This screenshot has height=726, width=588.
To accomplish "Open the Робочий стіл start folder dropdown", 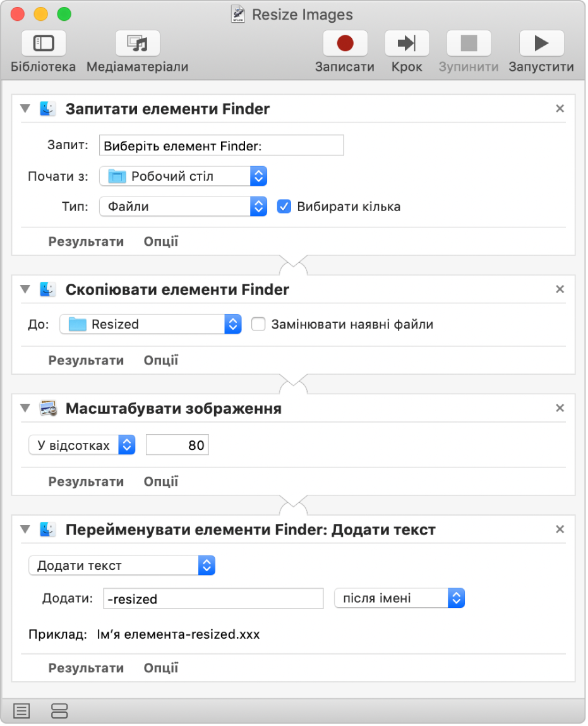I will coord(183,176).
